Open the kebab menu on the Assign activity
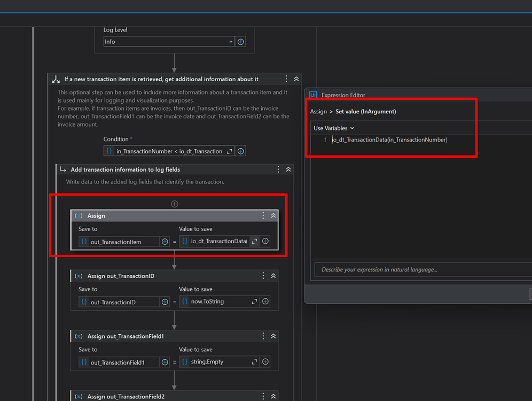 [263, 215]
